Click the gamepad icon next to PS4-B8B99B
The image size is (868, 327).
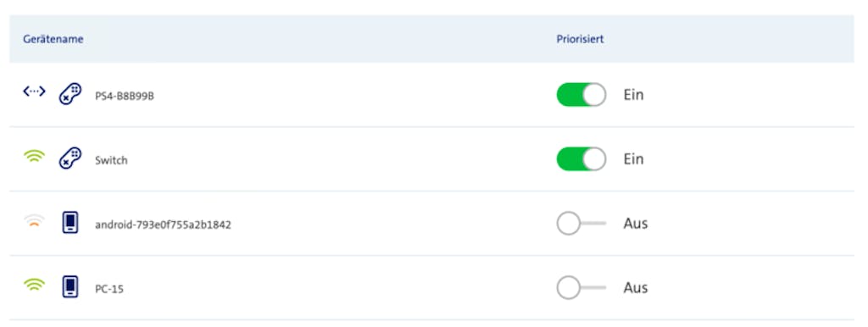[70, 94]
